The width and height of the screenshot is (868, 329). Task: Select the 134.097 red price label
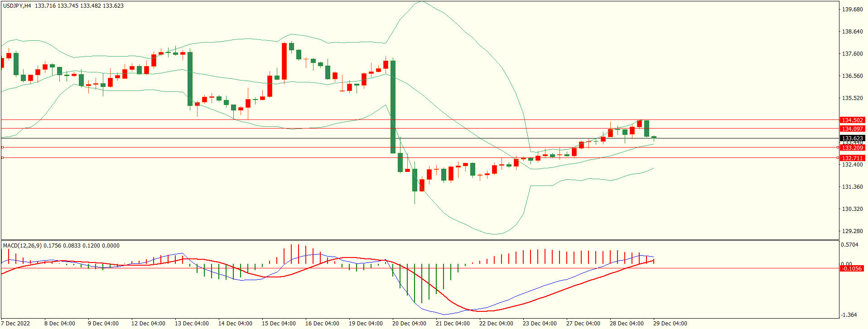tap(852, 129)
